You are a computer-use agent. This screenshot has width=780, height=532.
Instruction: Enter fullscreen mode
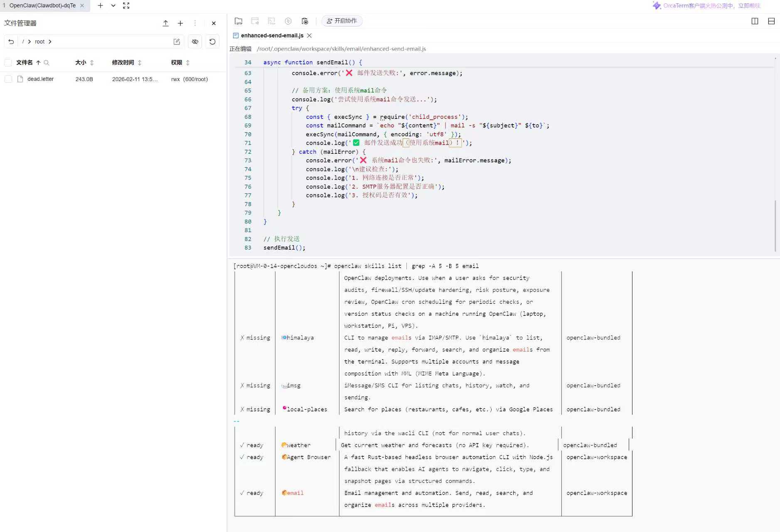[x=126, y=5]
